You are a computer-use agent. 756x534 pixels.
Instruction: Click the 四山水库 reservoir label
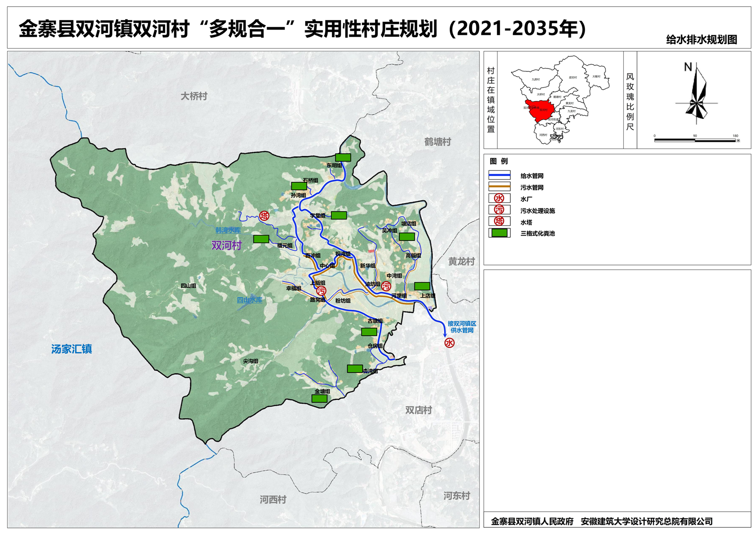point(250,300)
